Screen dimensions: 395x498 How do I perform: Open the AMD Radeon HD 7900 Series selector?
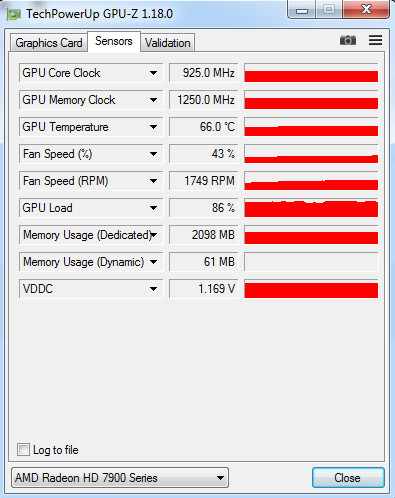point(120,478)
